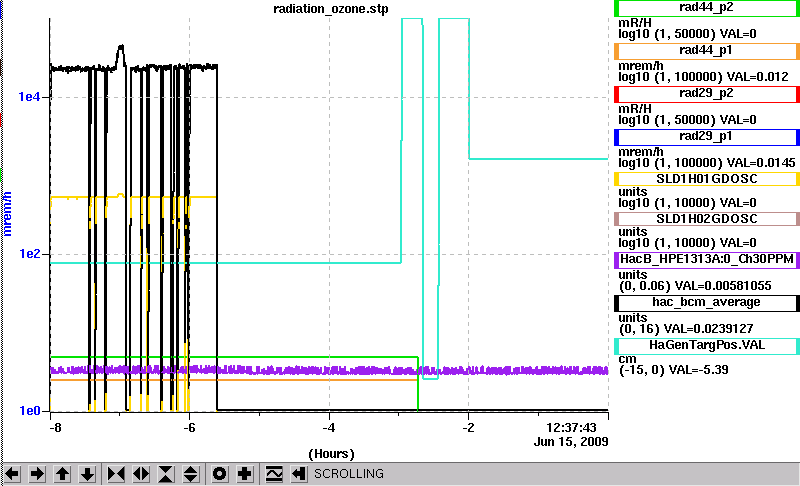Click the horizontal zoom-out (outward triangles) button
Image resolution: width=800 pixels, height=486 pixels.
click(x=141, y=474)
